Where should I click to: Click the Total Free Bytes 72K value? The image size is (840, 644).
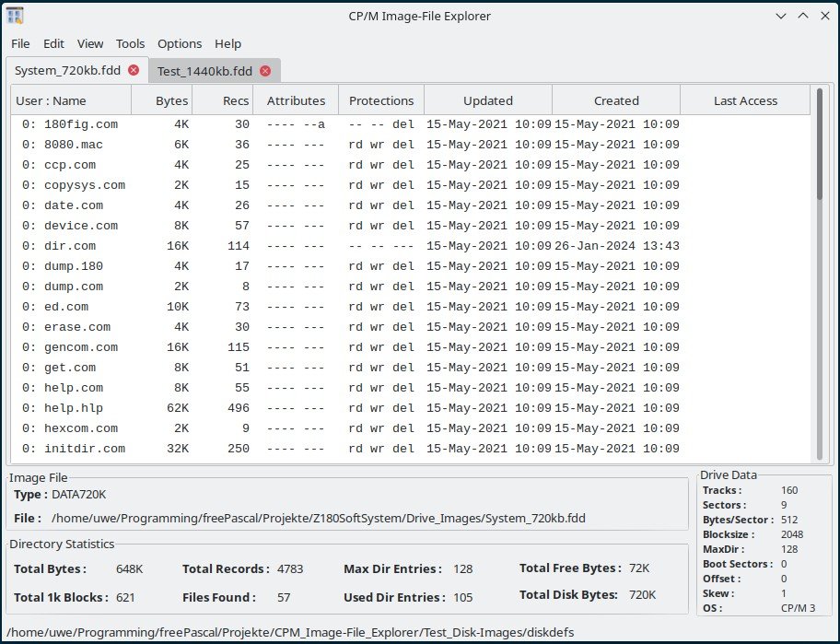pos(639,568)
